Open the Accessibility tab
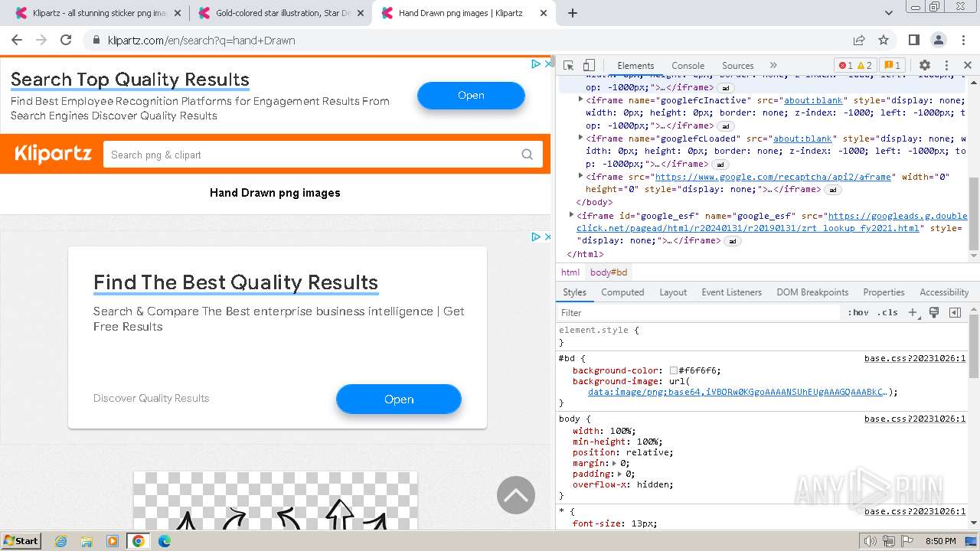 click(x=944, y=292)
